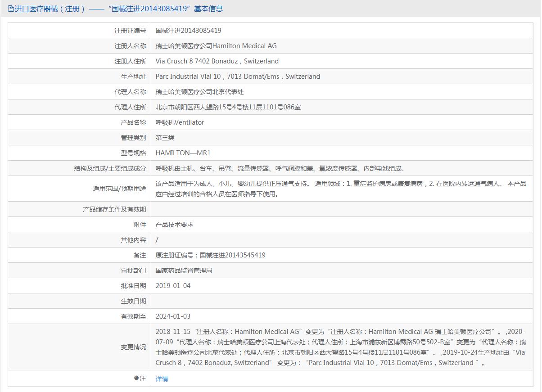The height and width of the screenshot is (392, 542).
Task: Click the 附件 label
Action: [140, 225]
